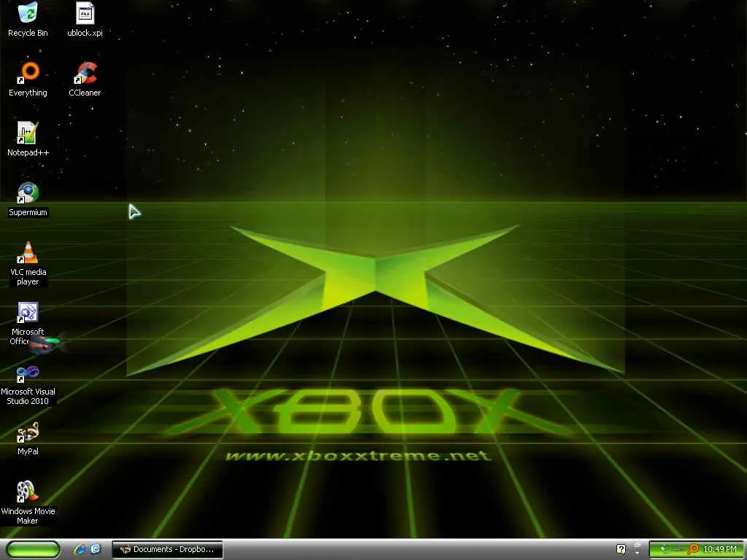
Task: Select the MyPal browser shortcut
Action: coord(28,438)
